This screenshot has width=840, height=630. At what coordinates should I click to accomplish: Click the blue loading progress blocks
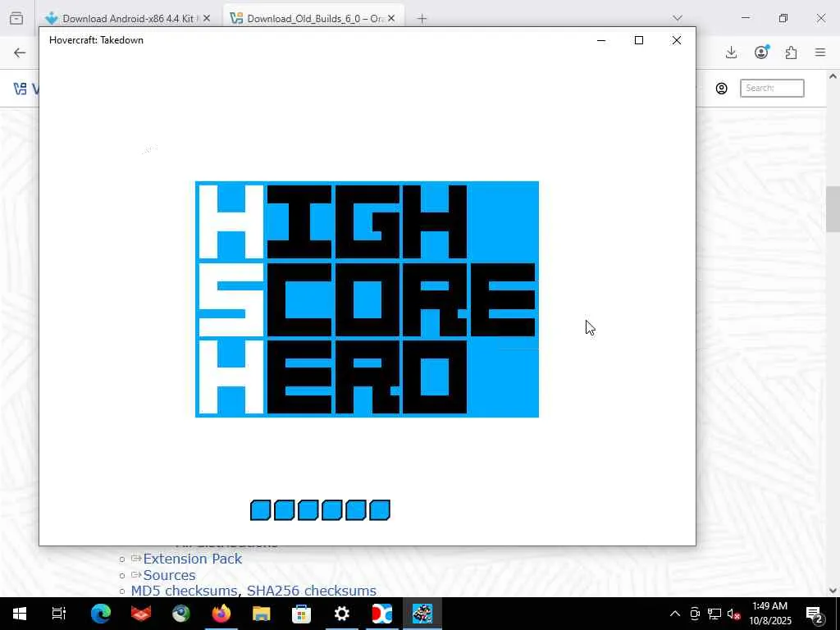(x=321, y=510)
